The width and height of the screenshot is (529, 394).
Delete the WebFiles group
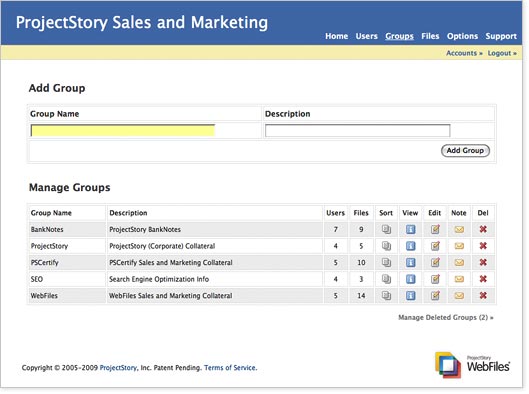pyautogui.click(x=483, y=296)
